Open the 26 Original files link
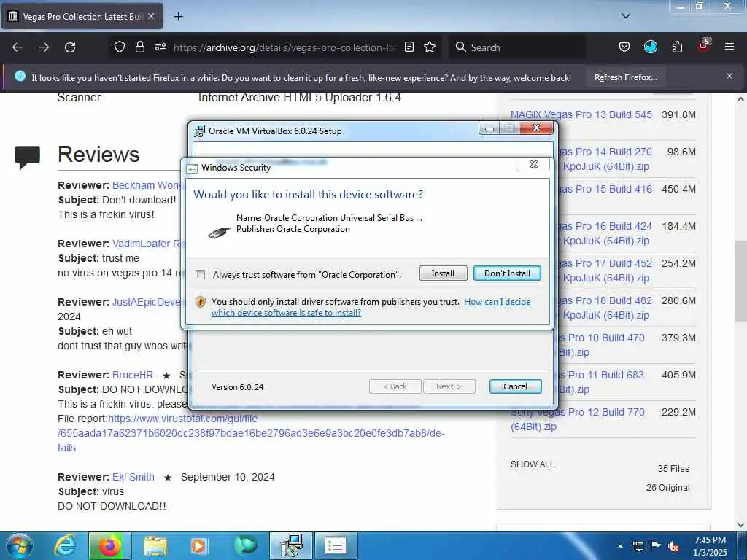The image size is (747, 560). 668,488
